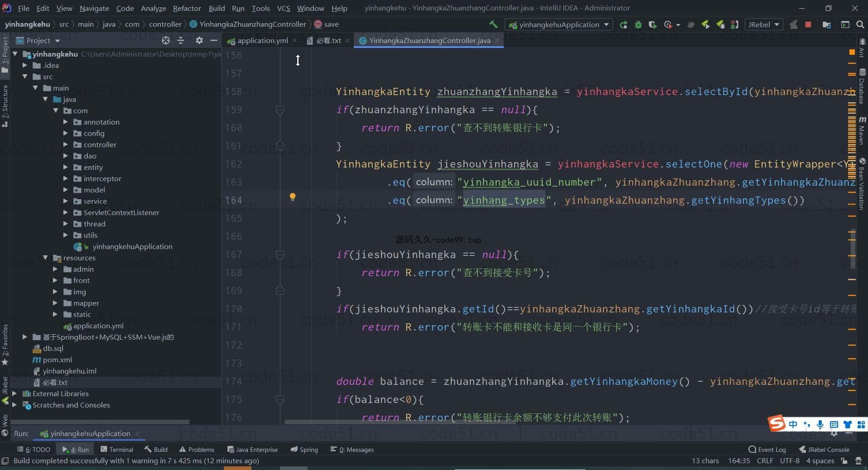This screenshot has height=470, width=868.
Task: Toggle read-only lock icon in status bar
Action: (x=844, y=461)
